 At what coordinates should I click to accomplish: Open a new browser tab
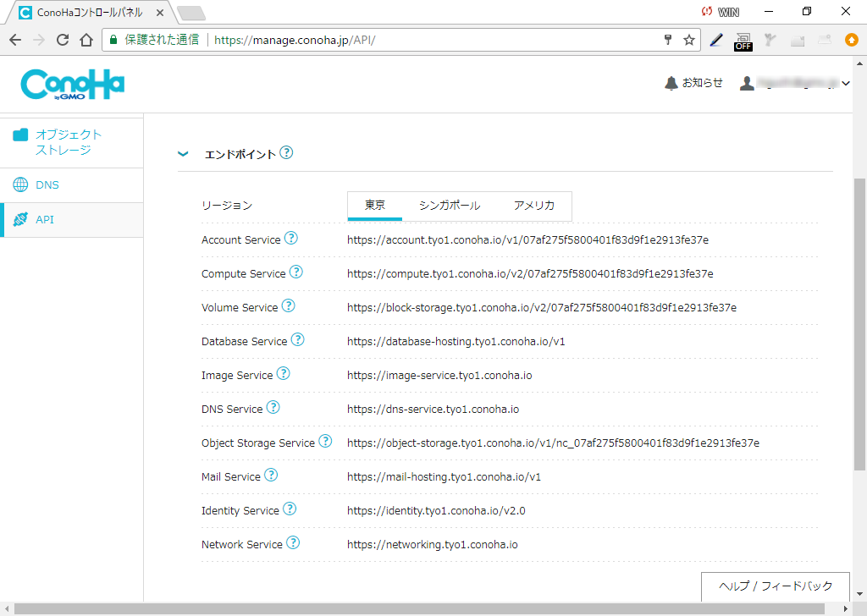coord(191,13)
